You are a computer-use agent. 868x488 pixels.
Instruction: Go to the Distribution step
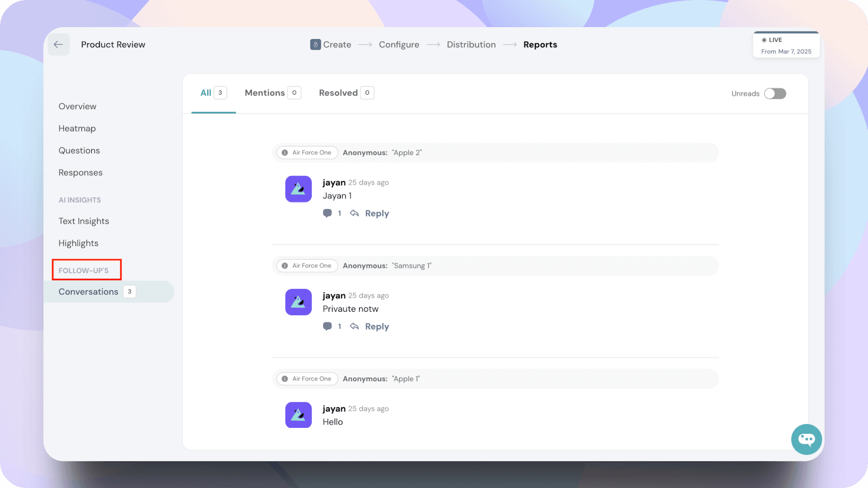(x=471, y=44)
